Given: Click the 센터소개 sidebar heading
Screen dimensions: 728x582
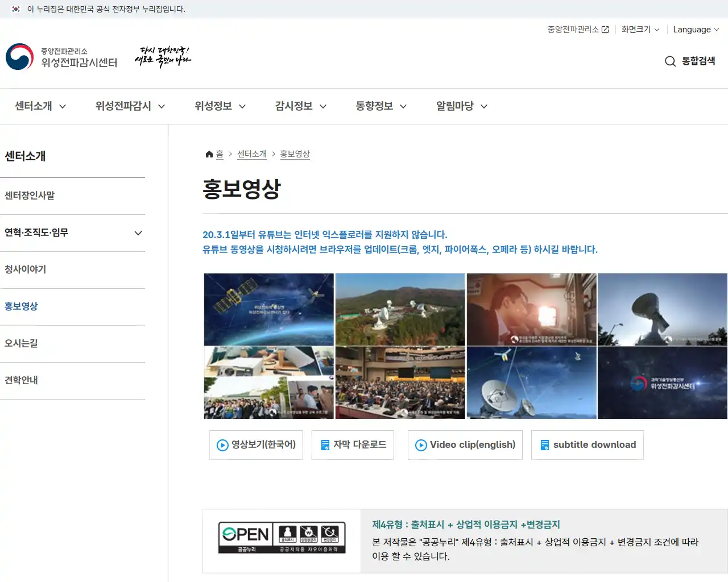Looking at the screenshot, I should point(25,156).
